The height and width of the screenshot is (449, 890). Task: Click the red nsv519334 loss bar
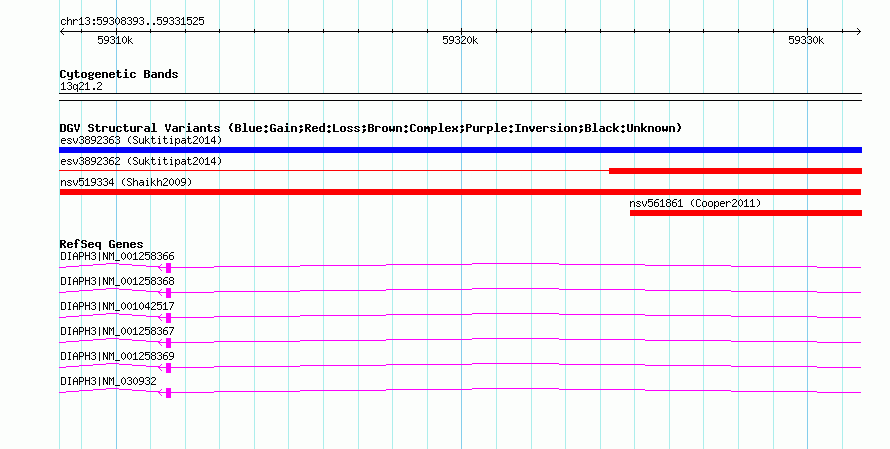(460, 192)
